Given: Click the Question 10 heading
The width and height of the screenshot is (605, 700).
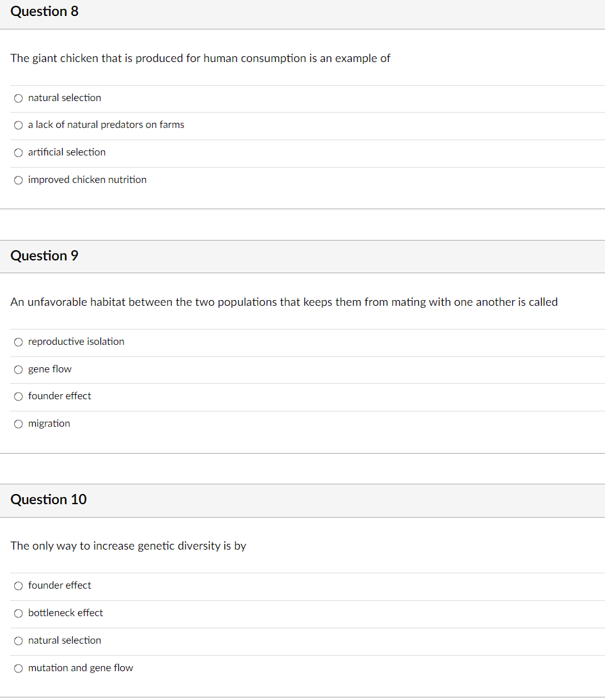Looking at the screenshot, I should click(x=48, y=500).
